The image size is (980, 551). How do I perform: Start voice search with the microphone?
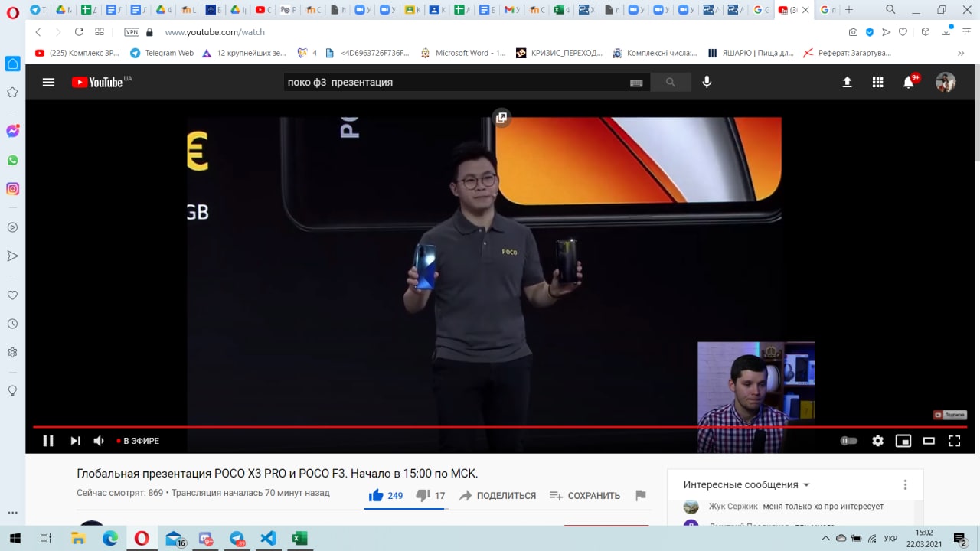coord(707,82)
